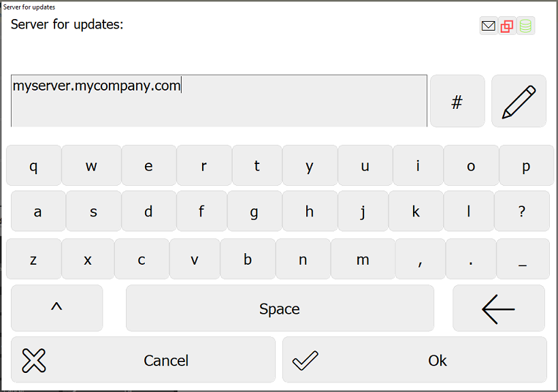
Task: Click the pencil edit icon button
Action: coord(519,101)
